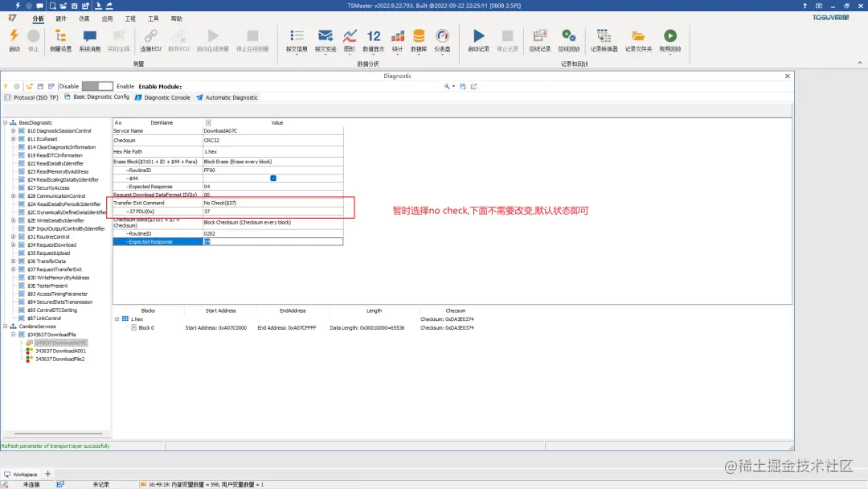Viewport: 868px width, 489px height.
Task: Open the 硬件 ribbon tab
Action: pyautogui.click(x=61, y=18)
